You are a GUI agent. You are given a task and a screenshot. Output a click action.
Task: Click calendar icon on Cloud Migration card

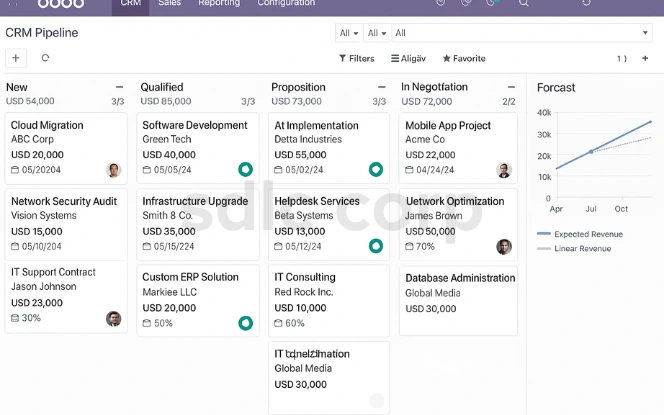[x=15, y=170]
